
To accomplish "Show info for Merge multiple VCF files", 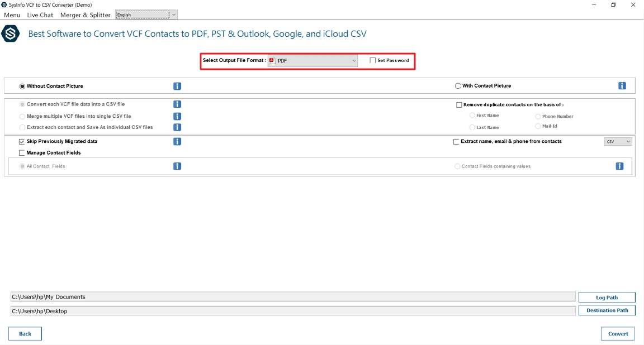I will click(177, 117).
